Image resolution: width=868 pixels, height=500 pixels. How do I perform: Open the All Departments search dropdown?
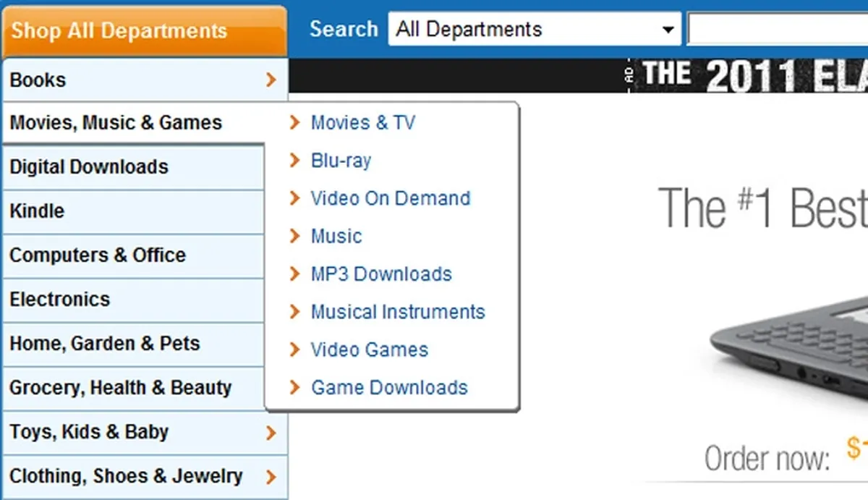535,29
